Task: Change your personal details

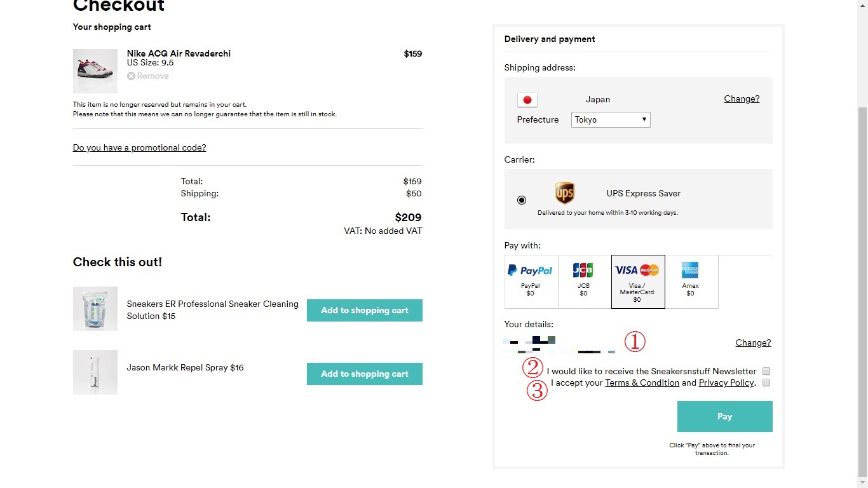Action: [753, 343]
